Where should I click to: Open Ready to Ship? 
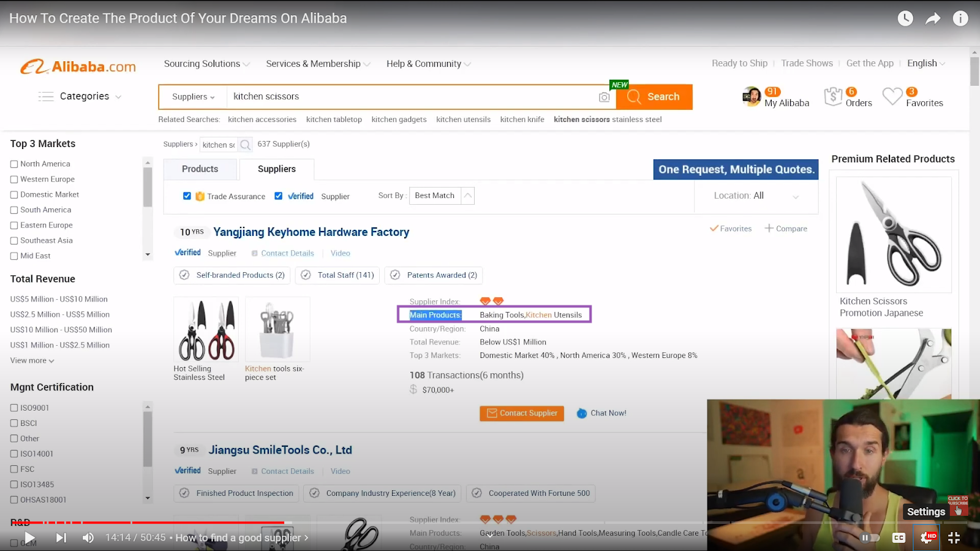coord(739,63)
